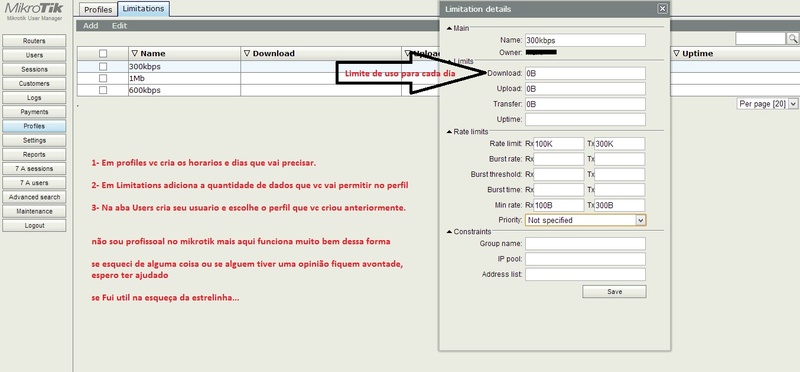
Task: Open the Sessions section
Action: (x=34, y=69)
